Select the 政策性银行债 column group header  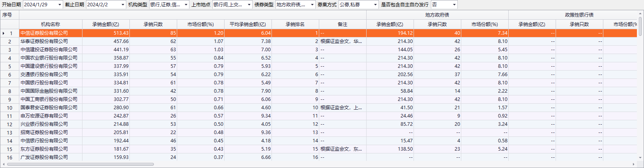(579, 15)
